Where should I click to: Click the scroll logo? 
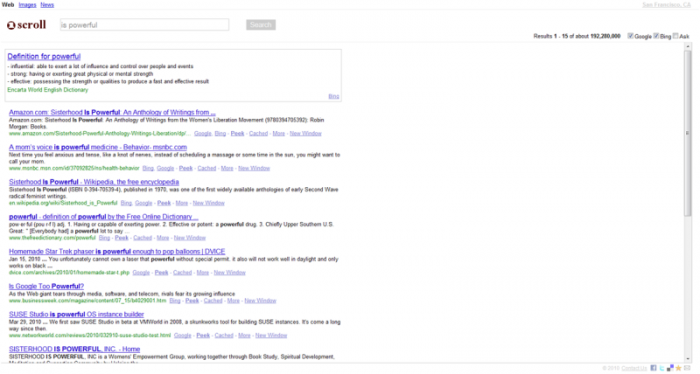pyautogui.click(x=26, y=25)
